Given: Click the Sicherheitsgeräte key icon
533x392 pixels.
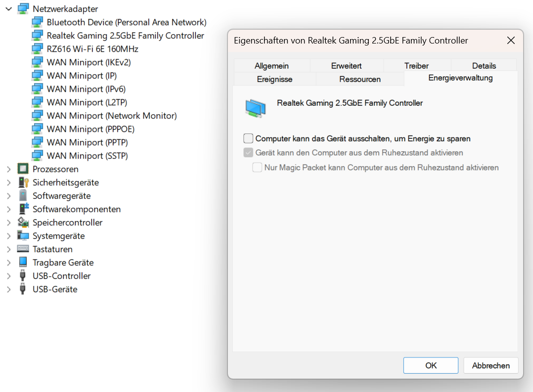Looking at the screenshot, I should point(23,182).
